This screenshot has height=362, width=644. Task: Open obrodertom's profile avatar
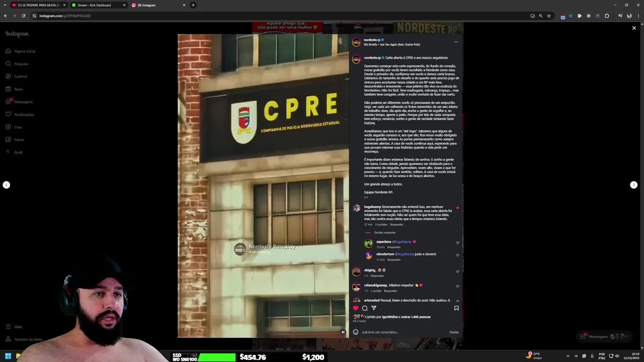[x=369, y=255]
